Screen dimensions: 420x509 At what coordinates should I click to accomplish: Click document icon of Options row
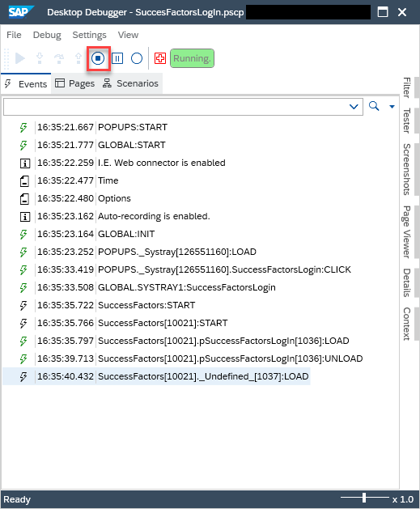24,199
